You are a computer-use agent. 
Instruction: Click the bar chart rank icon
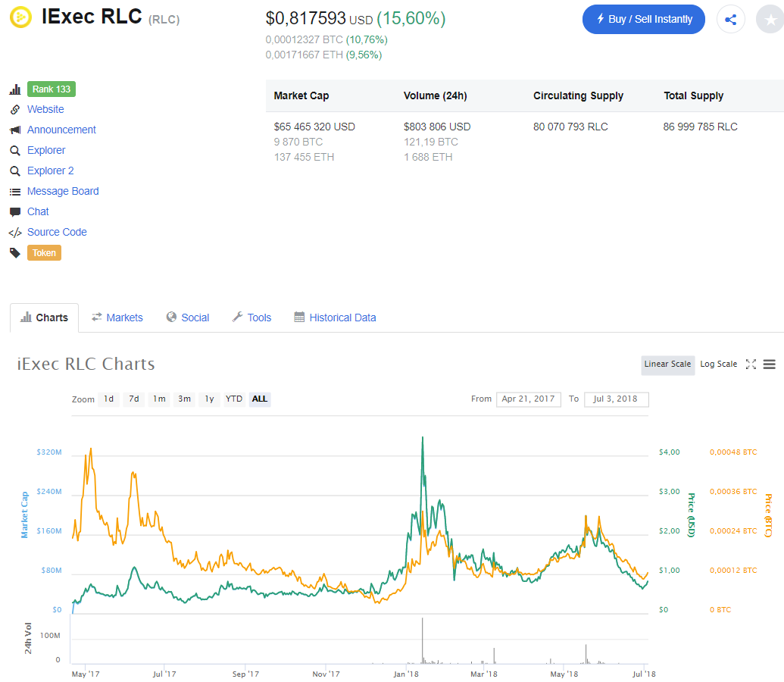(15, 89)
